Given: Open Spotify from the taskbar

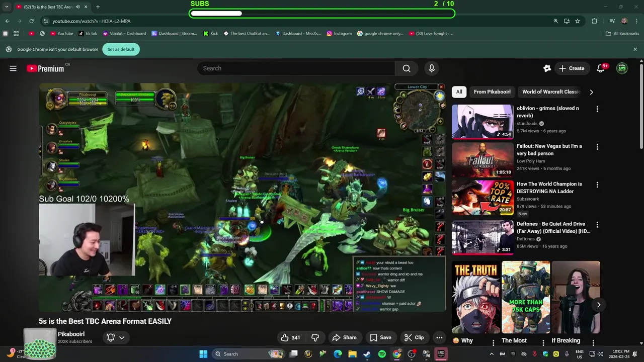Looking at the screenshot, I should pyautogui.click(x=382, y=354).
